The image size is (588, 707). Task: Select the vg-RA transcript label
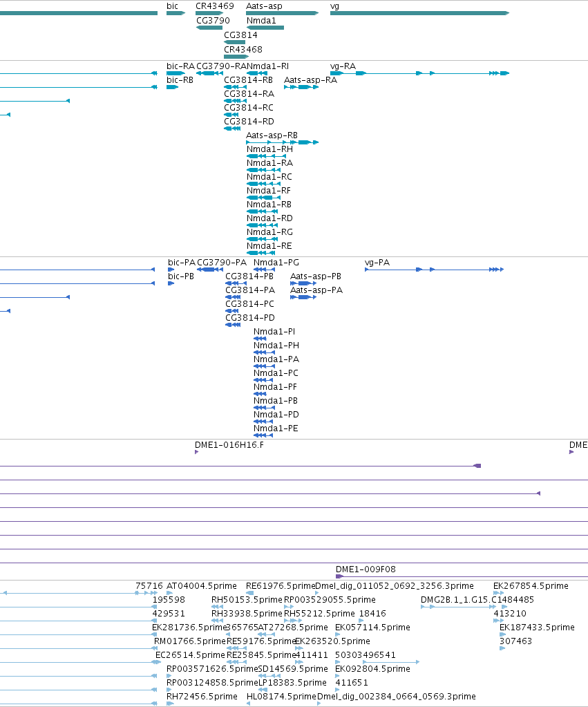(x=343, y=66)
